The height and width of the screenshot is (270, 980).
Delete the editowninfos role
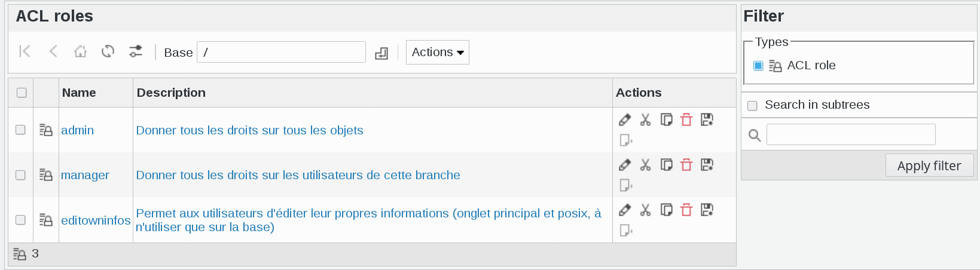click(x=686, y=210)
